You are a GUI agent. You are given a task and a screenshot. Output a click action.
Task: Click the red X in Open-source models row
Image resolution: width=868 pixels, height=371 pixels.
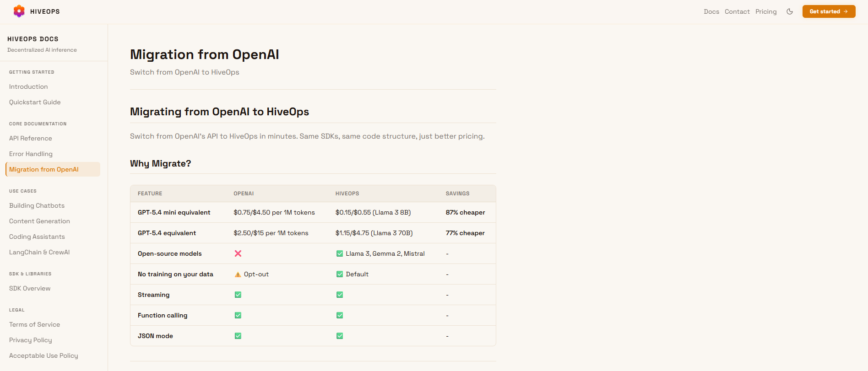coord(238,253)
